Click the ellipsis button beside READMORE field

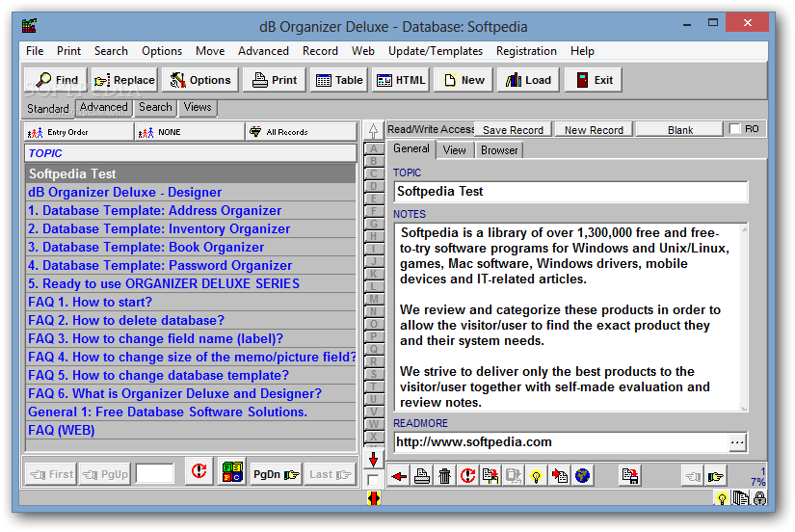click(737, 442)
